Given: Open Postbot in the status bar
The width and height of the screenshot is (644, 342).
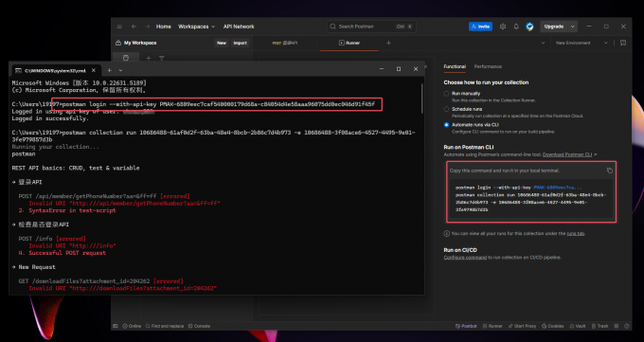Looking at the screenshot, I should [466, 326].
